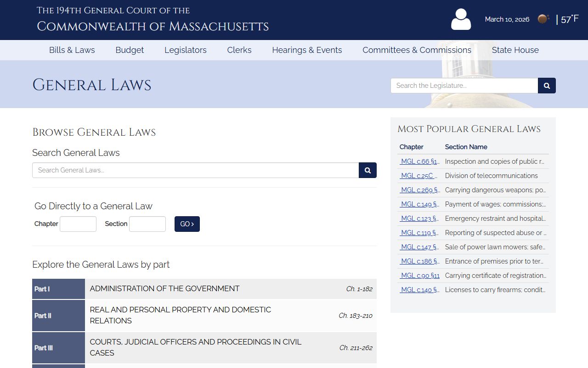Click 'Inspection and copies of public r...' text
The width and height of the screenshot is (588, 368).
point(495,161)
